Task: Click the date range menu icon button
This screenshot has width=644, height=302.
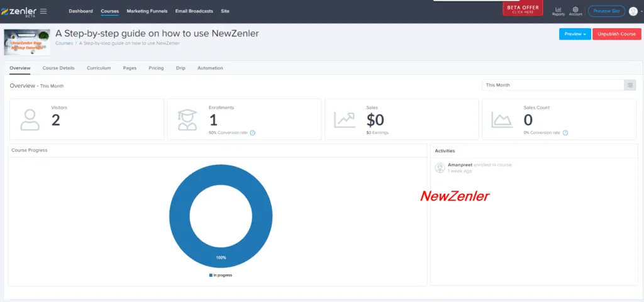Action: point(630,85)
